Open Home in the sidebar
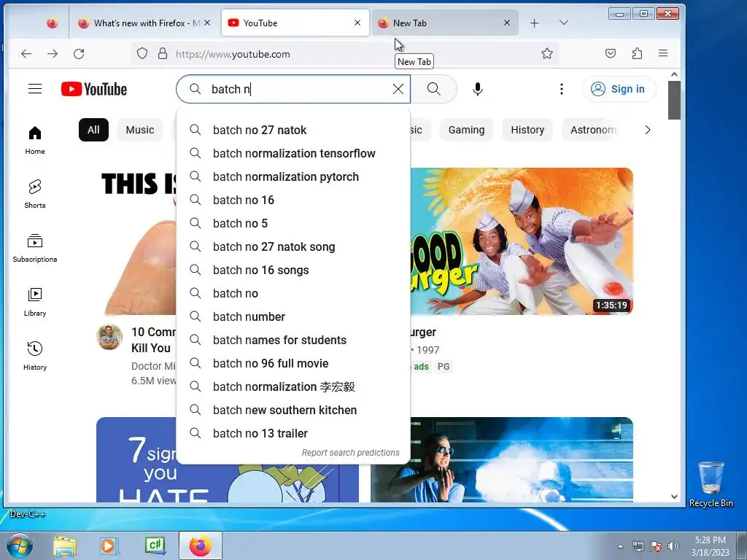The height and width of the screenshot is (560, 747). [x=35, y=141]
